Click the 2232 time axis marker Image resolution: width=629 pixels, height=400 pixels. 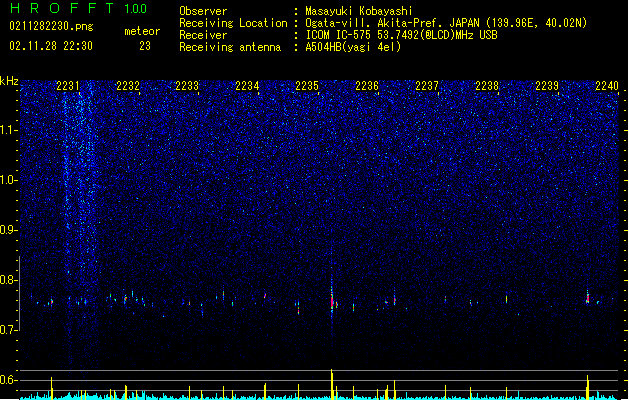(x=128, y=86)
